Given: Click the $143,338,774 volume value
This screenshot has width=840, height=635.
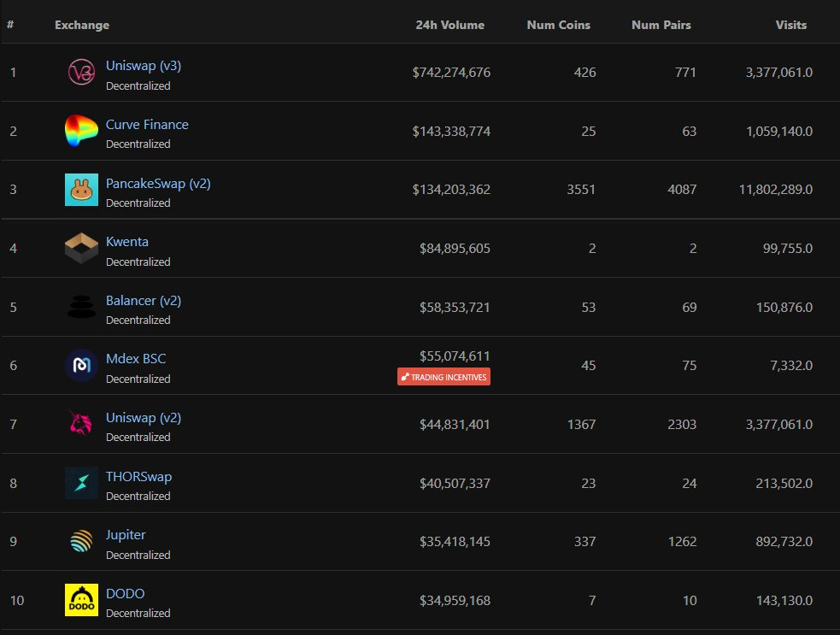Looking at the screenshot, I should tap(451, 132).
